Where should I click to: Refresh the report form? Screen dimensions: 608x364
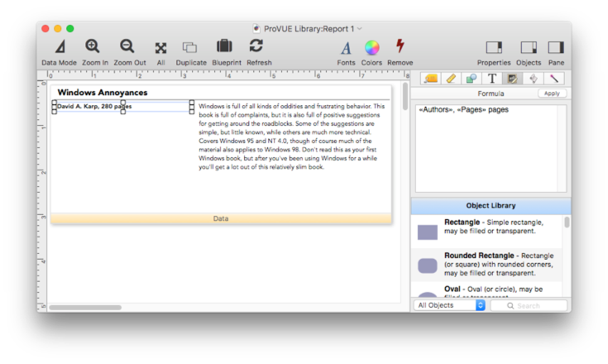tap(259, 52)
